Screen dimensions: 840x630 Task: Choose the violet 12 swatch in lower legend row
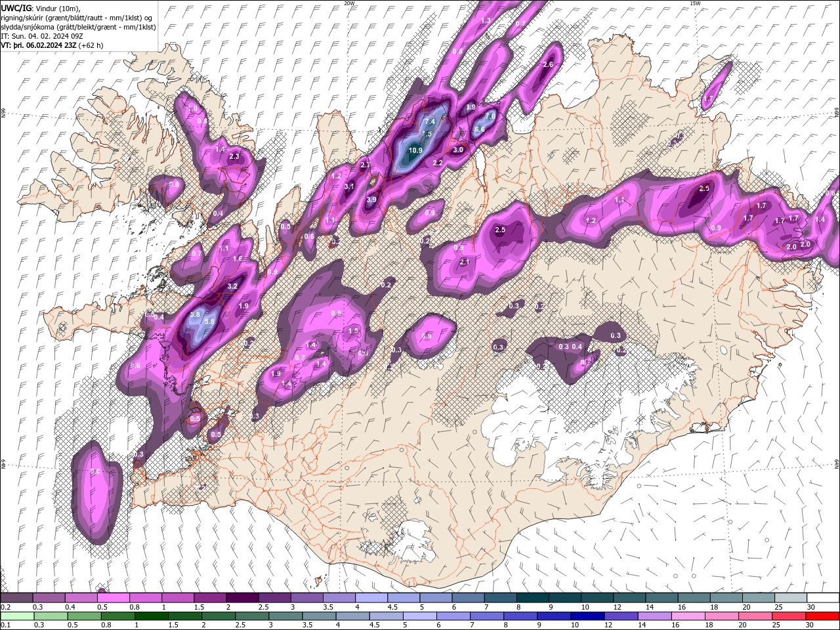click(621, 616)
